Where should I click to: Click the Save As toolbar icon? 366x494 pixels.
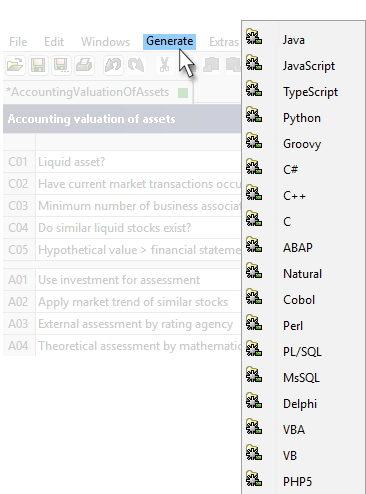pyautogui.click(x=61, y=65)
